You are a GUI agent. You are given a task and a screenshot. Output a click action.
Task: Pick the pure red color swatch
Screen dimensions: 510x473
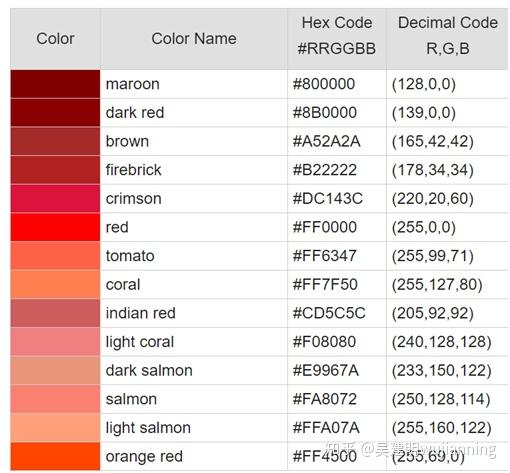[x=55, y=227]
